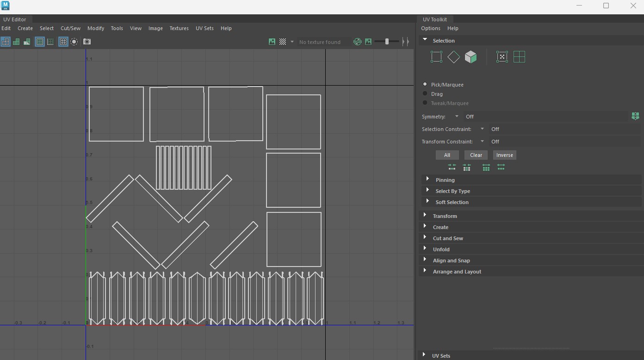Open the UV Sets menu in menu bar
Image resolution: width=644 pixels, height=360 pixels.
204,28
